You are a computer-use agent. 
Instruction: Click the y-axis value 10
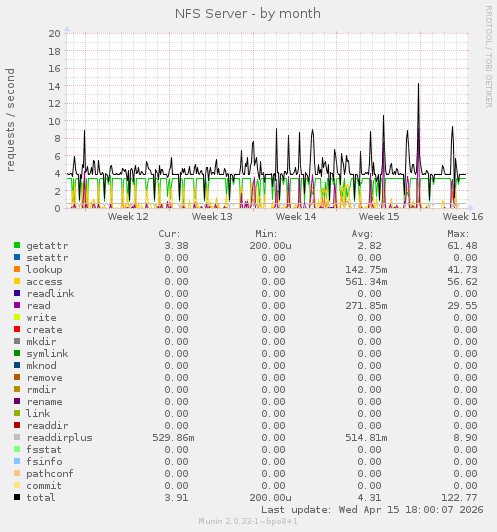coord(54,121)
